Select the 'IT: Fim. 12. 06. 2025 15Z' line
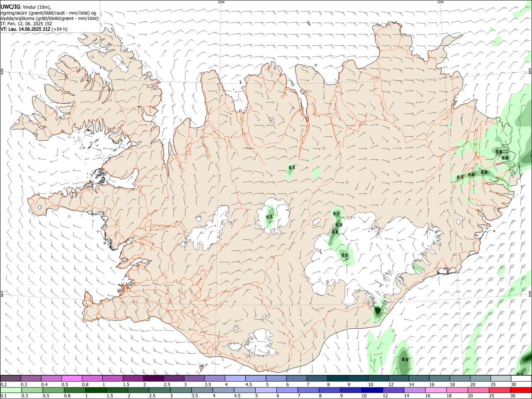Viewport: 532px width, 399px height. pos(26,24)
